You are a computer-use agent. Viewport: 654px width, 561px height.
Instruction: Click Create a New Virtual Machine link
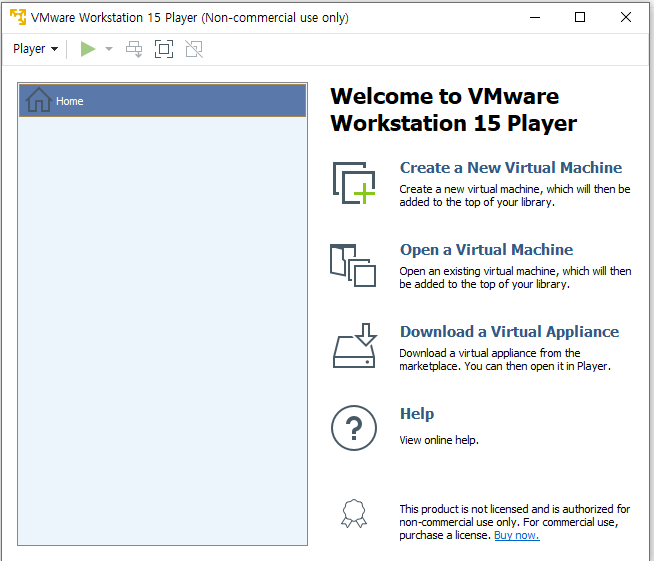(x=511, y=168)
